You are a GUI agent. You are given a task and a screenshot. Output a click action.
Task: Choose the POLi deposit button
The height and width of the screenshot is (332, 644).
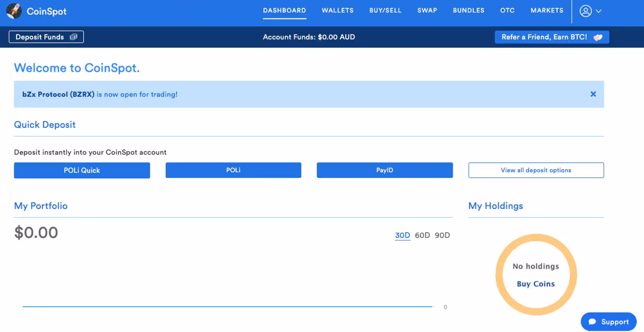233,170
